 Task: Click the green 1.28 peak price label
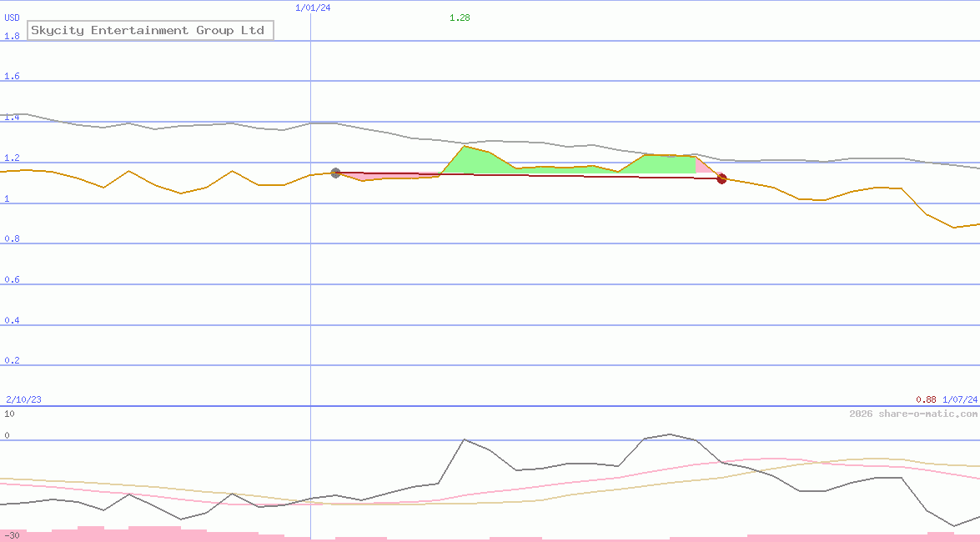coord(460,18)
